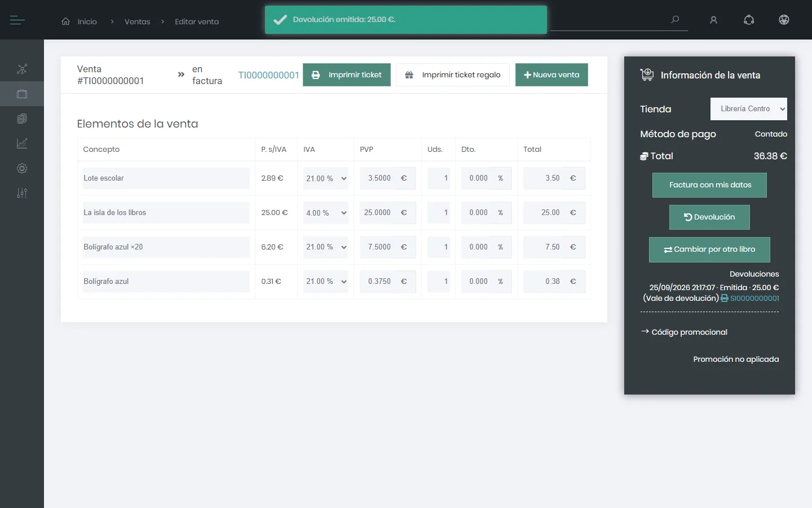812x508 pixels.
Task: Select the sales cash register sidebar icon
Action: (22, 94)
